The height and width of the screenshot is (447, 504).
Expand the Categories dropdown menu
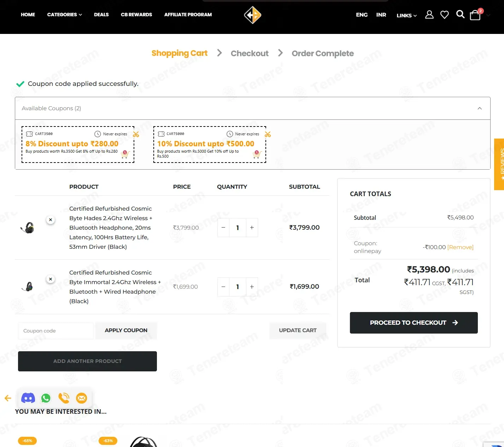[x=65, y=14]
